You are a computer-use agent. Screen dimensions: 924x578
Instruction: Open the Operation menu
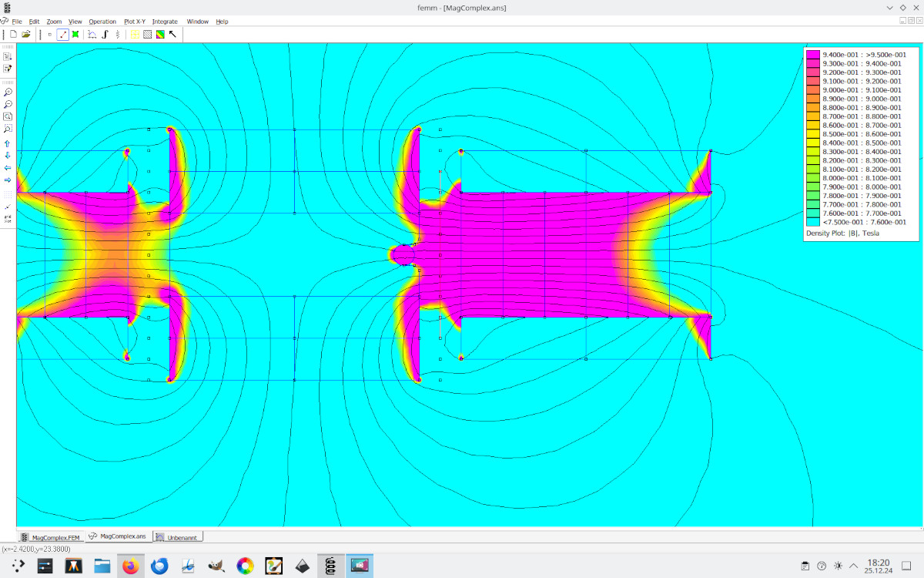(102, 22)
